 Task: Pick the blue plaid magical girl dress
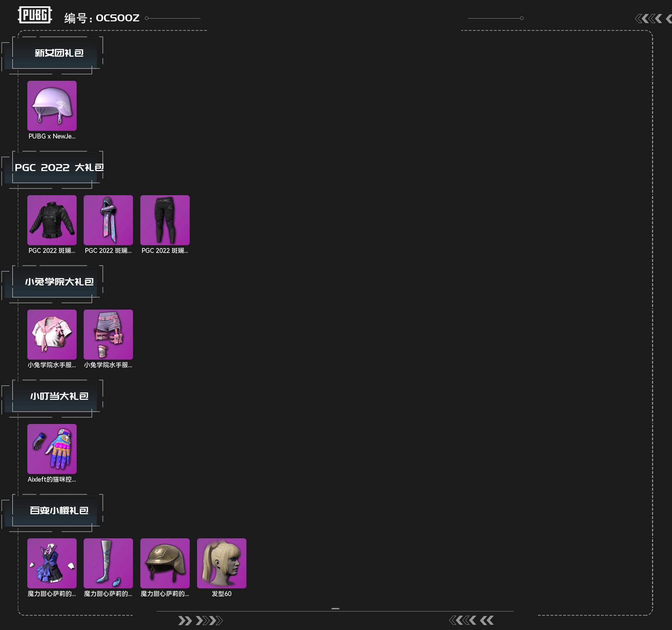tap(52, 563)
